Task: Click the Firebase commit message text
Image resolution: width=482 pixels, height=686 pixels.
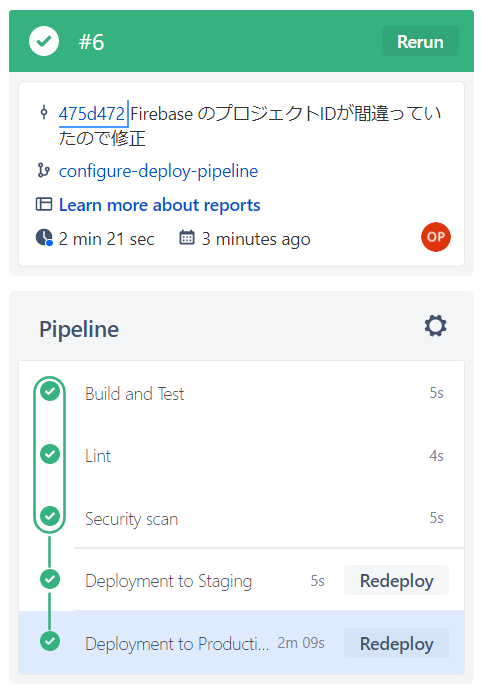Action: [x=250, y=126]
